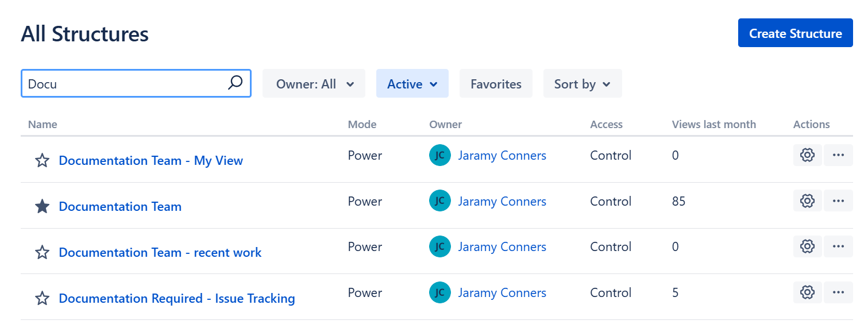Open more actions for Documentation Team - My View
The width and height of the screenshot is (868, 324).
(x=838, y=155)
